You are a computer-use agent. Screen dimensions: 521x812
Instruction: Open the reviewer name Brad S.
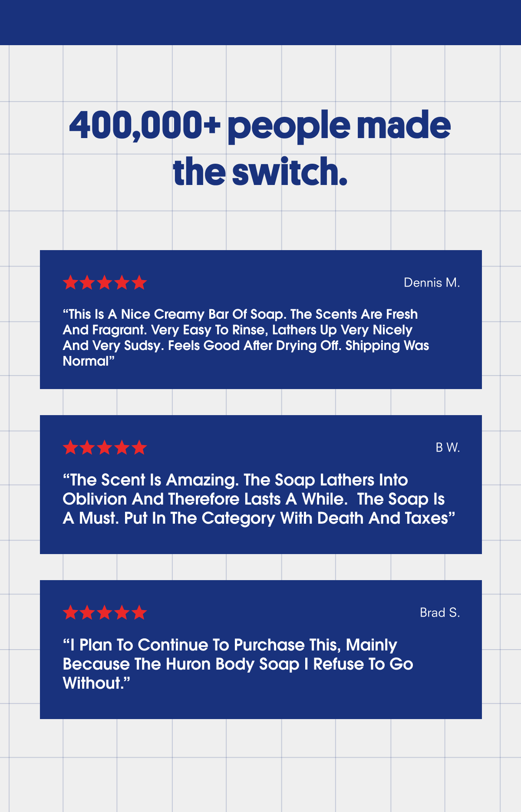439,613
